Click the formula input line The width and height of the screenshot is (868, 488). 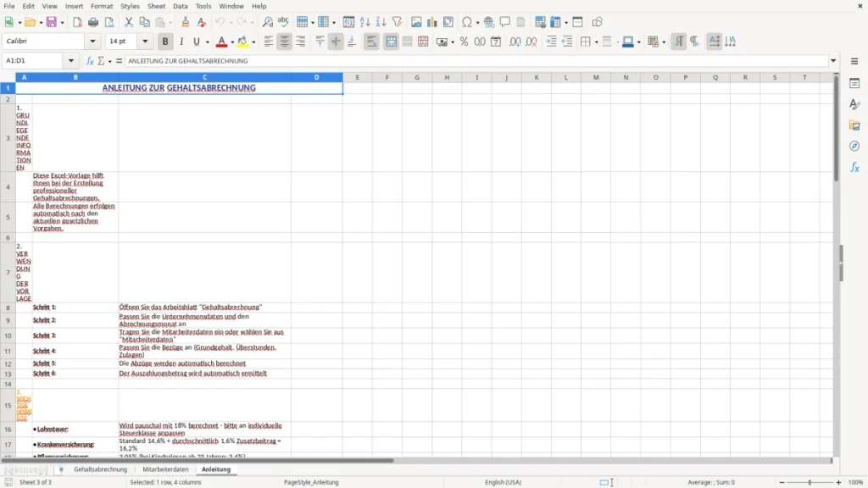tap(476, 61)
